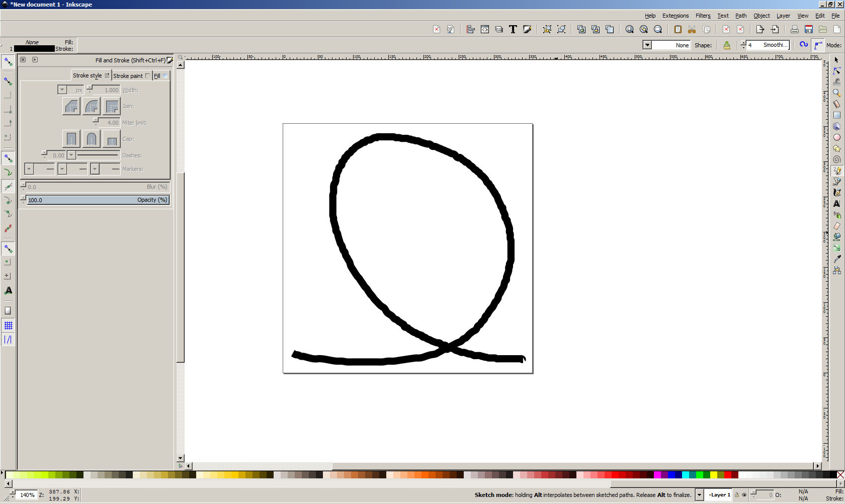Screen dimensions: 845x504
Task: Click the Cut scissors icon
Action: [x=692, y=30]
